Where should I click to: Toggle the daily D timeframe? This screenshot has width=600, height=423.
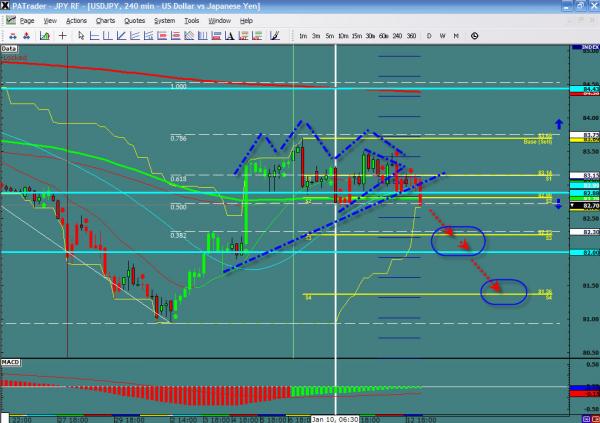click(x=428, y=35)
